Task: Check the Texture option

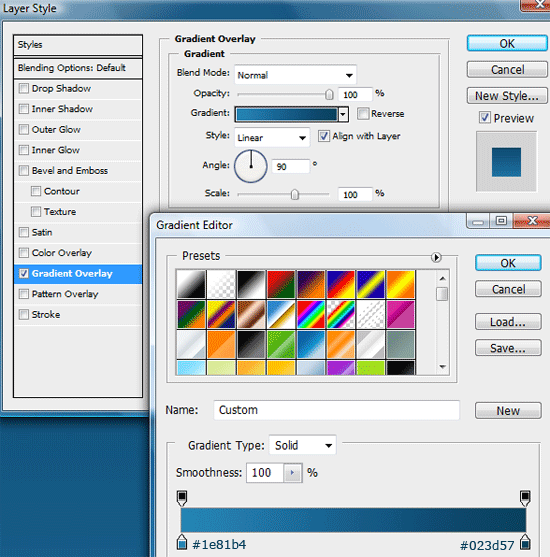Action: [x=36, y=212]
